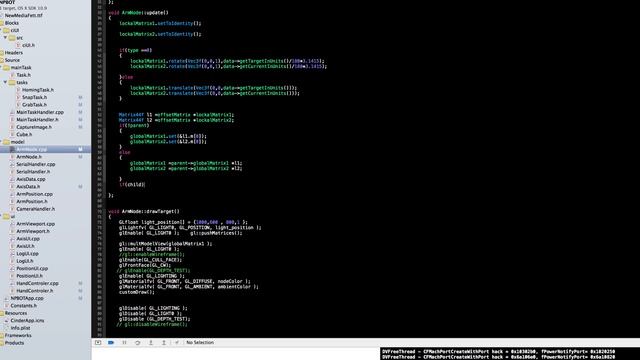The height and width of the screenshot is (360, 640).
Task: Open AxisData.cpp
Action: [31, 179]
